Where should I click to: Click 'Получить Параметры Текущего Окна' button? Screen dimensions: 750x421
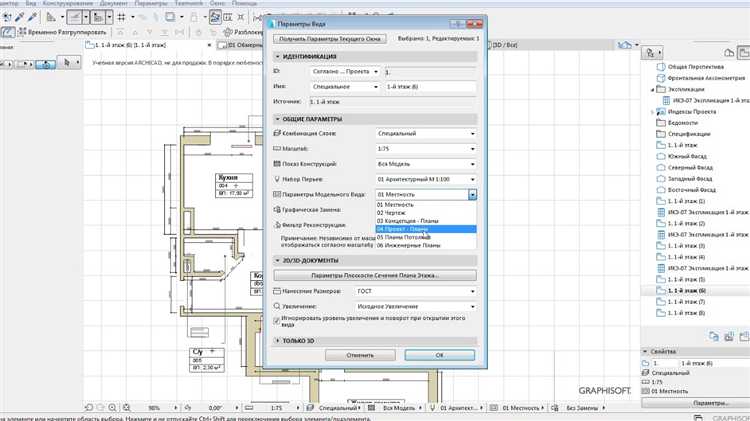(x=330, y=39)
